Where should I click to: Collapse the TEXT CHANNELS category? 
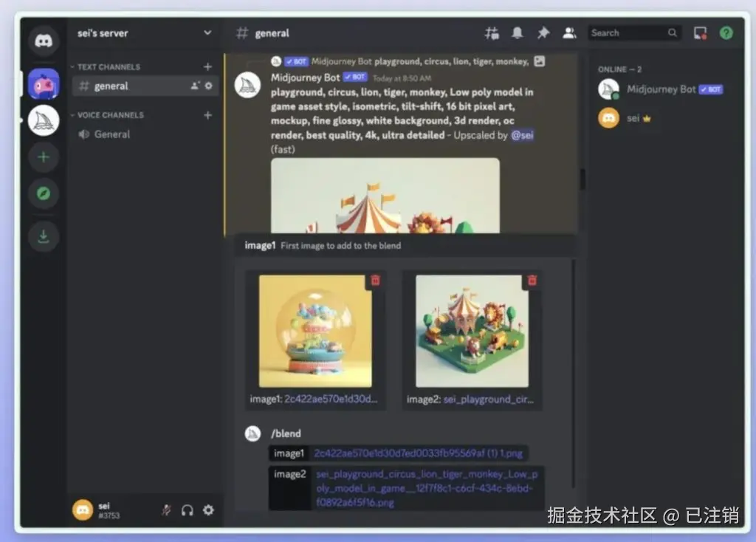click(106, 67)
